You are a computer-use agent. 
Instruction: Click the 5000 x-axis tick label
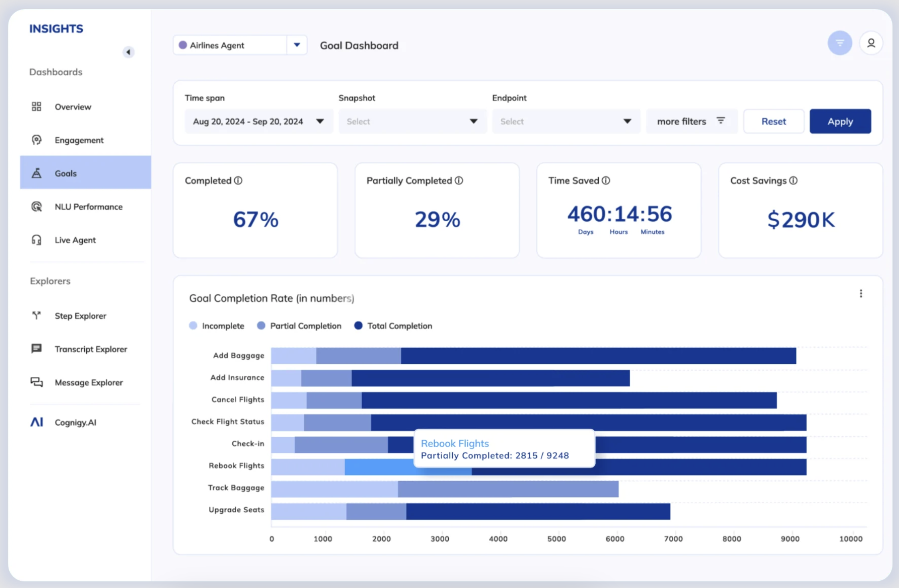[556, 538]
